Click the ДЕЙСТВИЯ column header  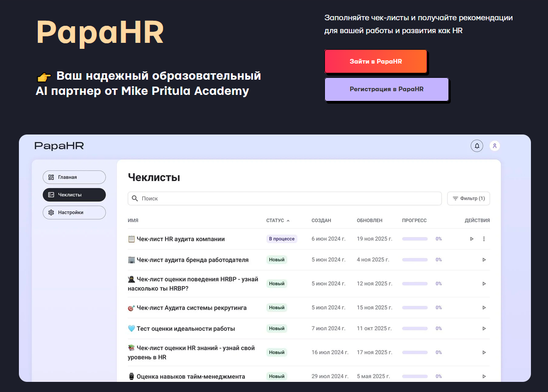click(x=477, y=221)
